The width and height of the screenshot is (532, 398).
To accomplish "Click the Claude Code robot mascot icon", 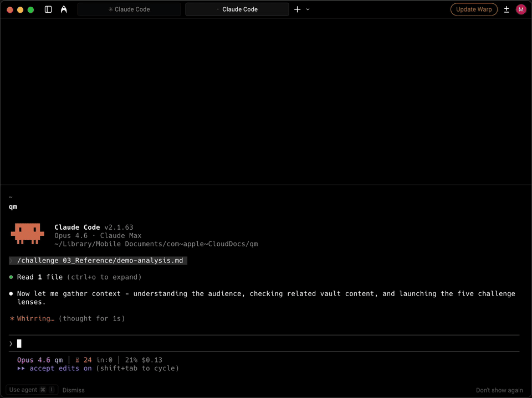I will tap(27, 232).
